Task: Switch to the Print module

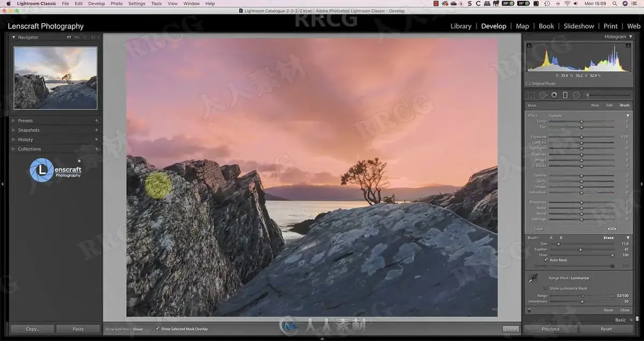Action: pyautogui.click(x=610, y=26)
